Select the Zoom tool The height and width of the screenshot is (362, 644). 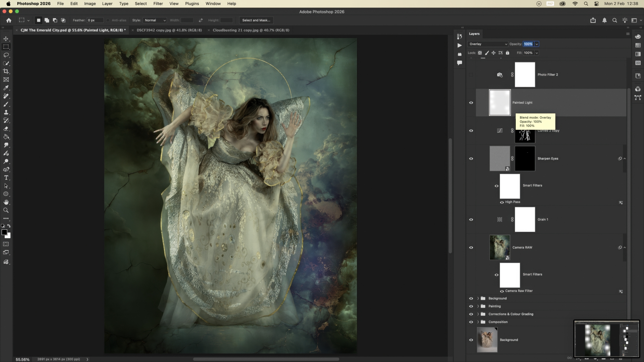tap(6, 210)
